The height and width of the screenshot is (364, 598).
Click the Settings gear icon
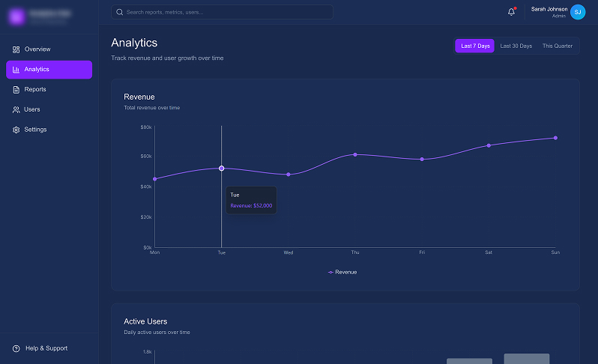[16, 130]
